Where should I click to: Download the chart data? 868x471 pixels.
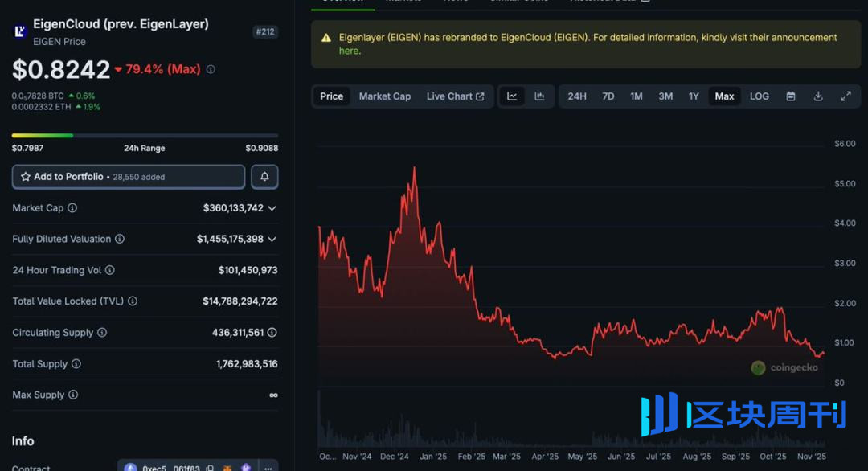pos(818,96)
